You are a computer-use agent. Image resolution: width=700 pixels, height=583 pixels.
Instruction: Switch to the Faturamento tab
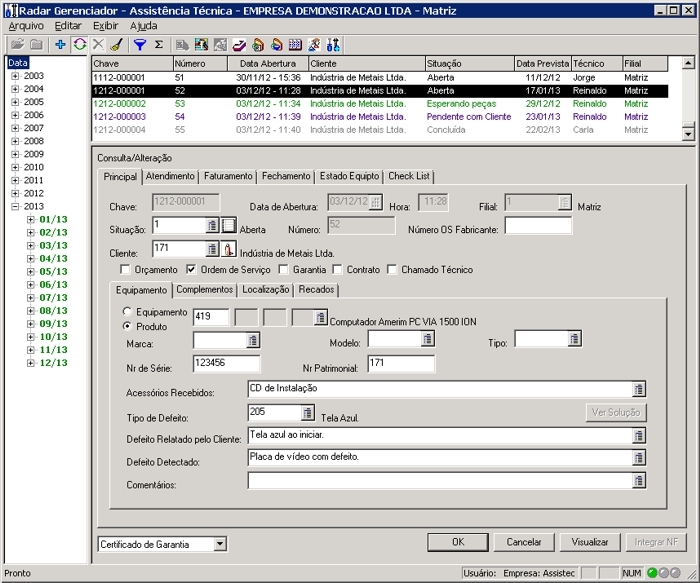click(228, 176)
